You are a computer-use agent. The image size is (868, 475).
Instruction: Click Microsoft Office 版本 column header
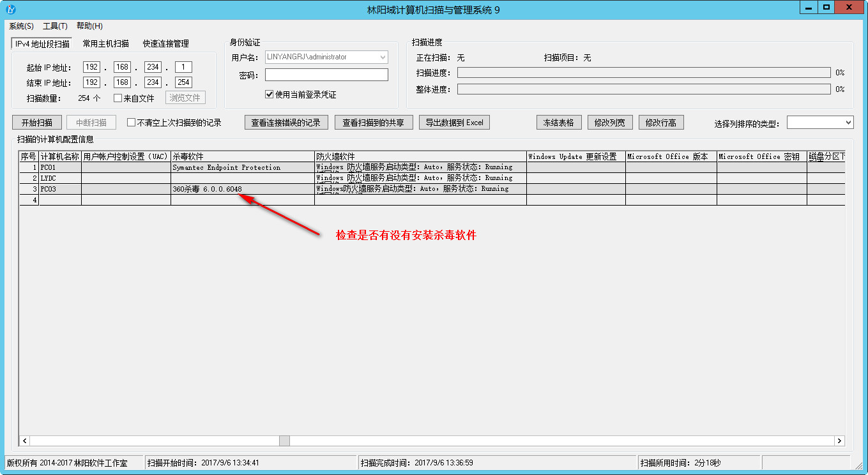pos(671,156)
